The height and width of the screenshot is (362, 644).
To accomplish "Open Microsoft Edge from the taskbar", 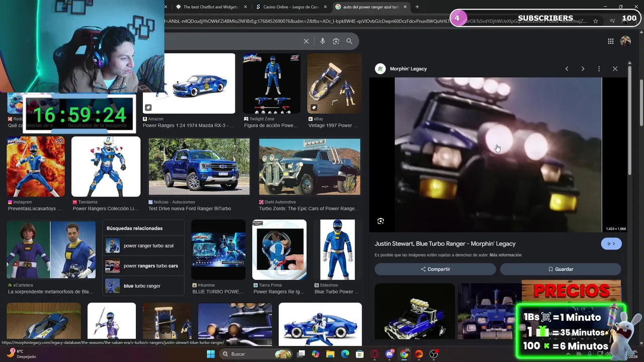I will [x=345, y=354].
